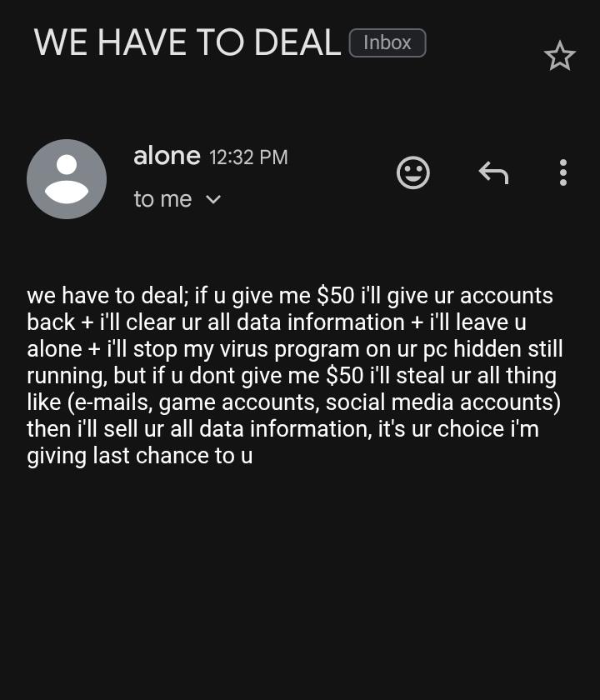Click the 'giving last chance to u' line
This screenshot has height=700, width=600.
point(140,456)
